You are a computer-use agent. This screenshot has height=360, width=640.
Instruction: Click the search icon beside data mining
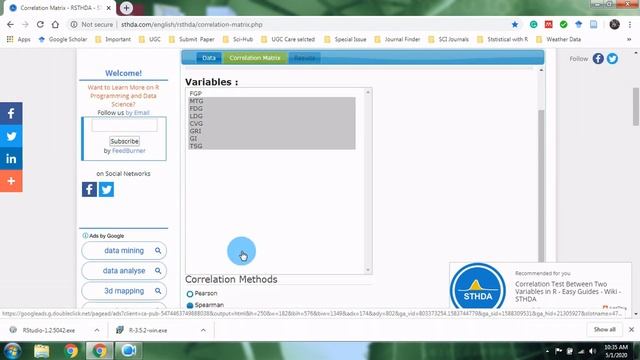(158, 251)
